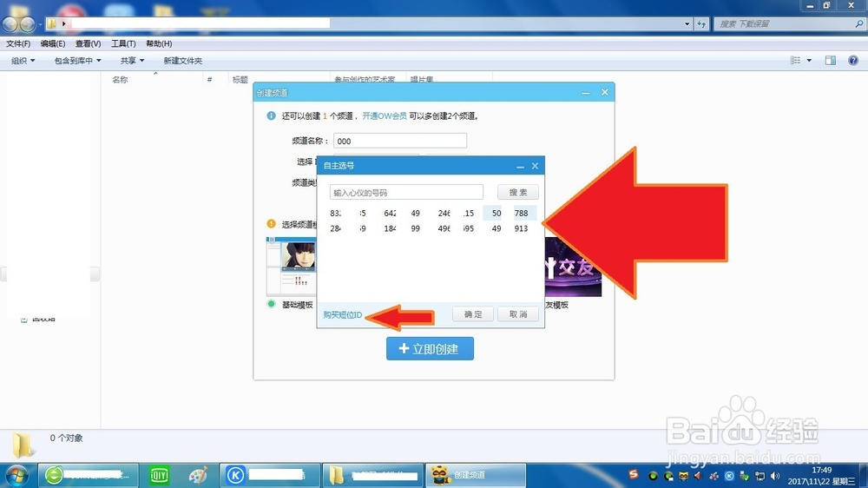Select number starting 246
The image size is (868, 488).
pos(444,213)
